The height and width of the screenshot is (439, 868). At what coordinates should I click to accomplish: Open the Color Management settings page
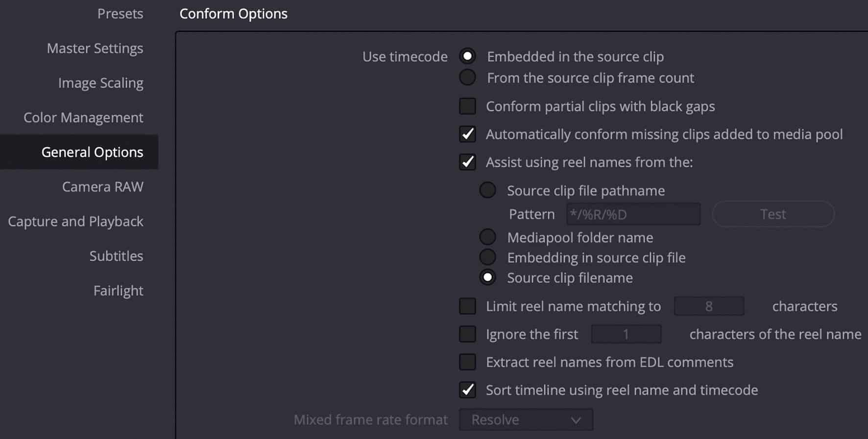click(x=83, y=117)
